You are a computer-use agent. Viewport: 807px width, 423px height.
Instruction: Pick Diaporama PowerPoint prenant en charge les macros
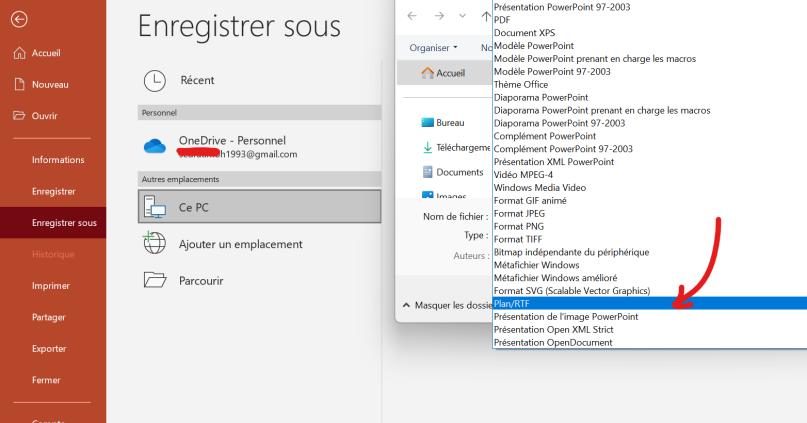(602, 110)
